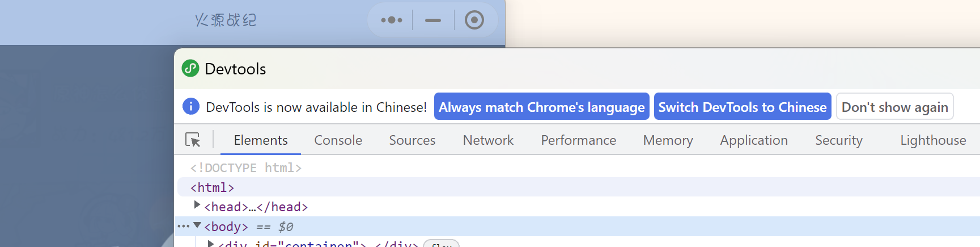Click the three-dots beside body element
This screenshot has height=247, width=980.
(x=183, y=227)
